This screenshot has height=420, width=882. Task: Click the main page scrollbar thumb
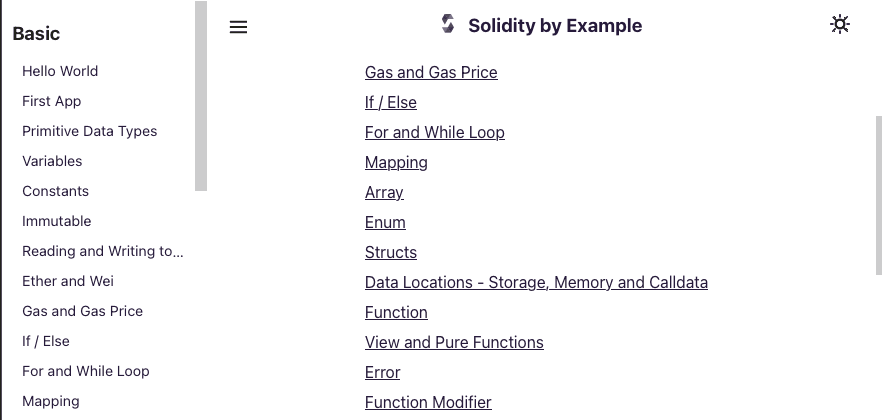tap(878, 196)
